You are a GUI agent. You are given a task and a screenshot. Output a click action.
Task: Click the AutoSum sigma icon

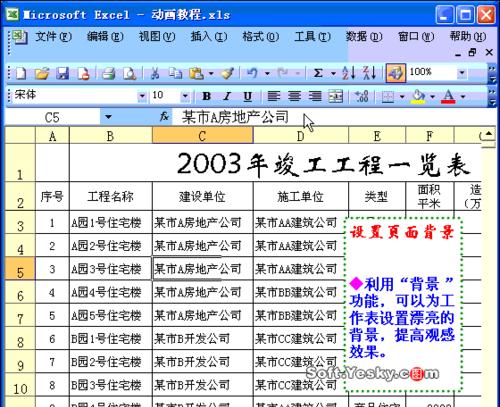tap(318, 73)
